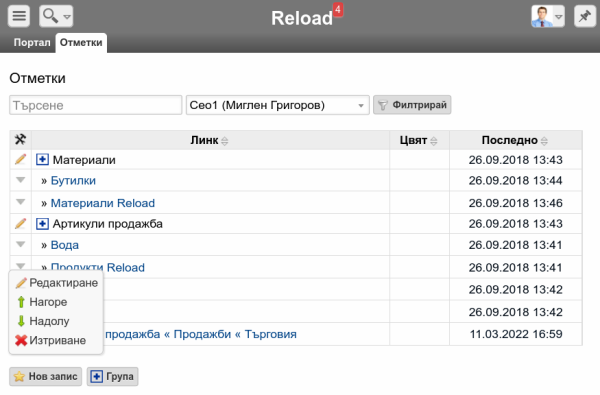The height and width of the screenshot is (395, 600).
Task: Click the date 26.09.2018 13:44
Action: tap(515, 180)
